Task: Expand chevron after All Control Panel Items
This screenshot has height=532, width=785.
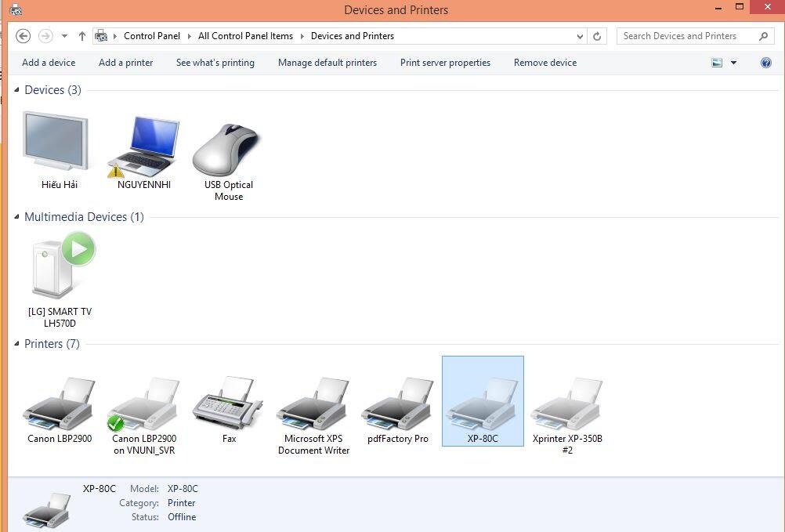Action: click(302, 36)
